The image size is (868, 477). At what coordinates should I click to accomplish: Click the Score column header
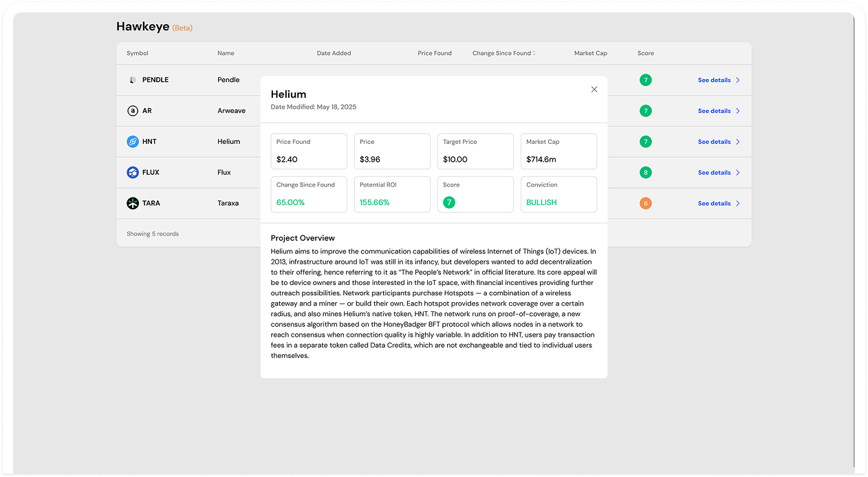[x=646, y=53]
